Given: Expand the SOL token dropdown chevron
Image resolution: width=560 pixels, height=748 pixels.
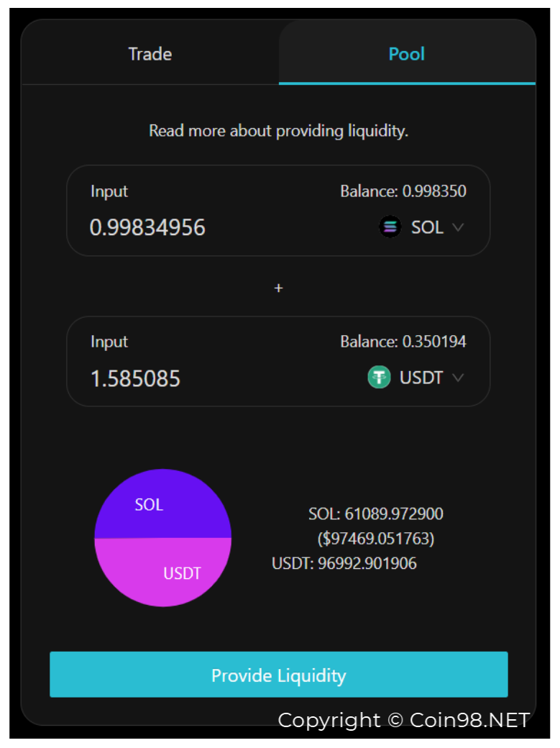Looking at the screenshot, I should [458, 227].
